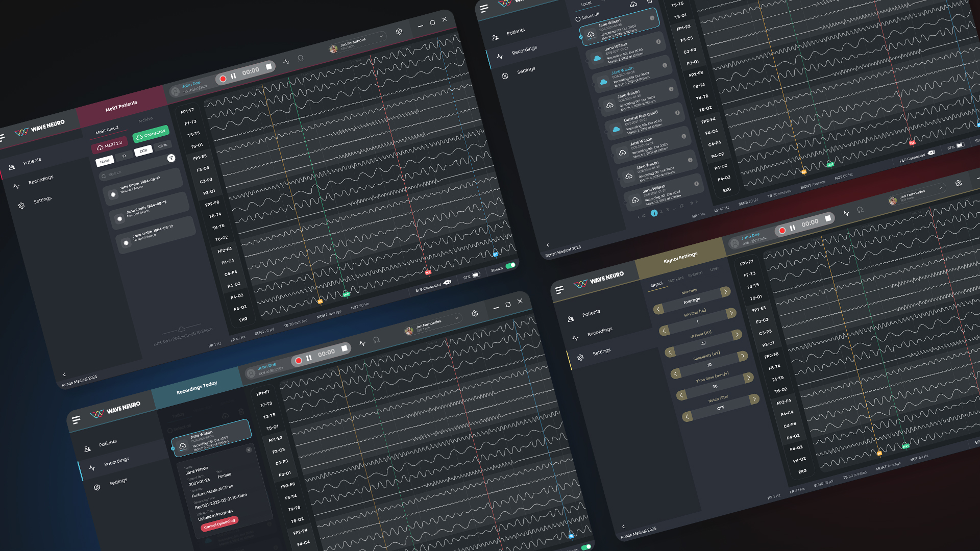The width and height of the screenshot is (980, 551).
Task: Click waveform icon in MeRT Patients toolbar
Action: [x=287, y=62]
